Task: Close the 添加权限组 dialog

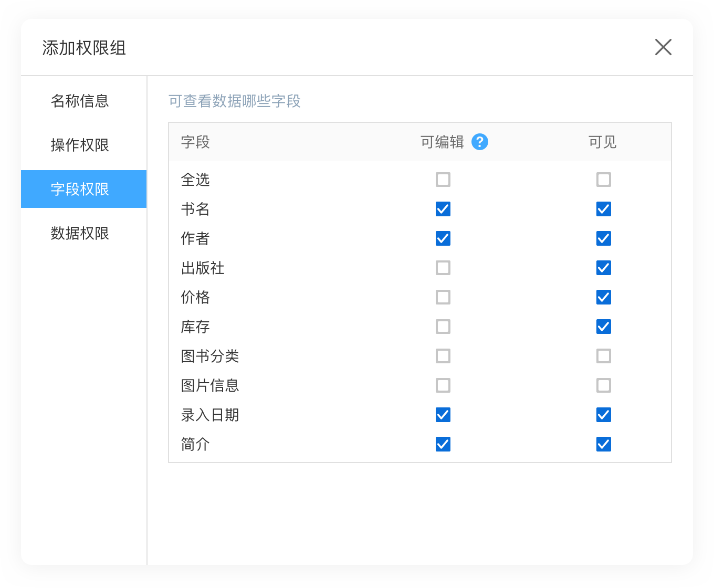Action: 663,47
